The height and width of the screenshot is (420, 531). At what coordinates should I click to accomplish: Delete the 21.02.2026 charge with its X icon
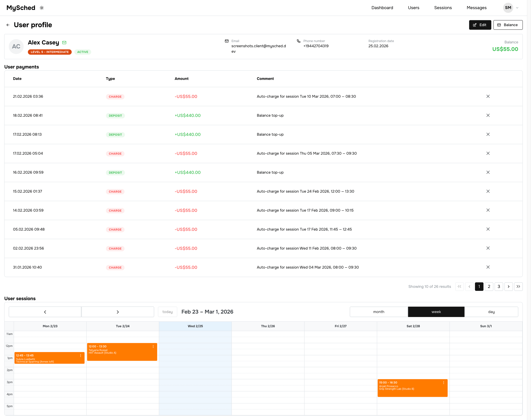pyautogui.click(x=488, y=96)
